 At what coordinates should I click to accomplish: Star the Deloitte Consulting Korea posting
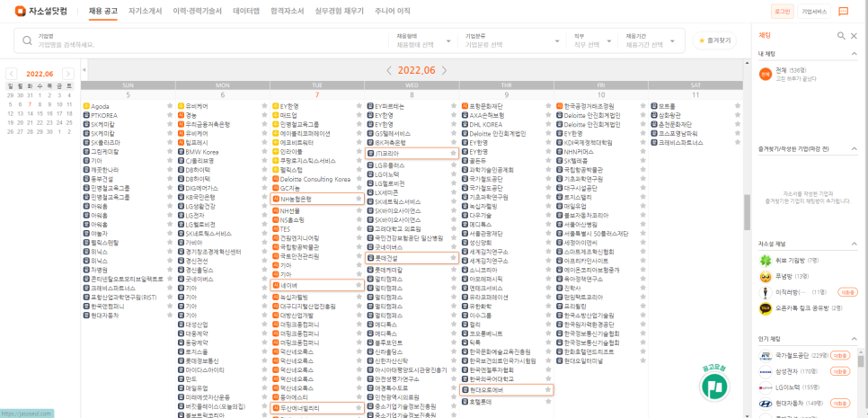(x=359, y=179)
